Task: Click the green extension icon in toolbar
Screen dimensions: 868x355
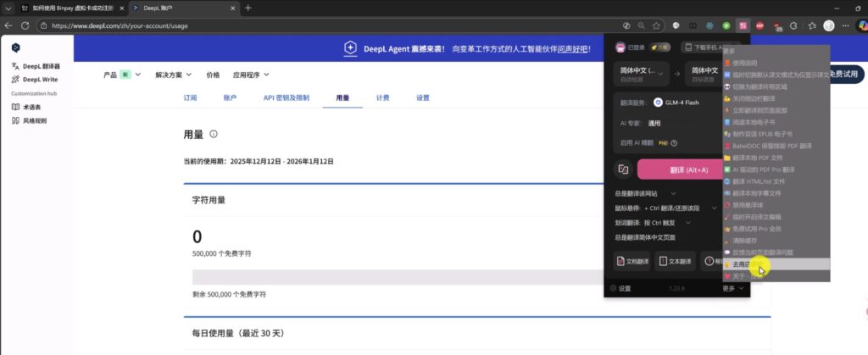Action: point(726,25)
